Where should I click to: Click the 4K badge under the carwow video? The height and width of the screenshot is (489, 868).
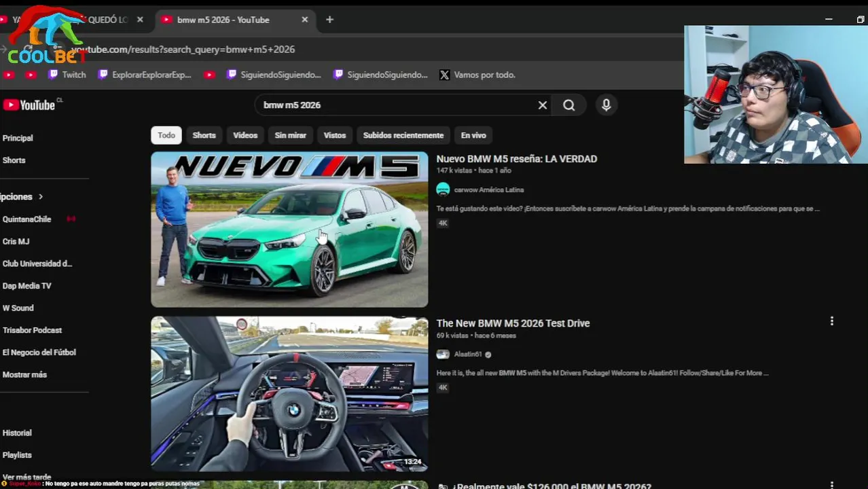443,223
